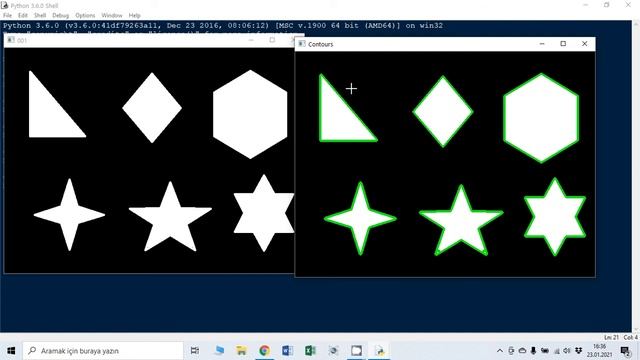Click the 'Col: 4' status bar entry
Screen dimensions: 640x360
click(x=630, y=338)
